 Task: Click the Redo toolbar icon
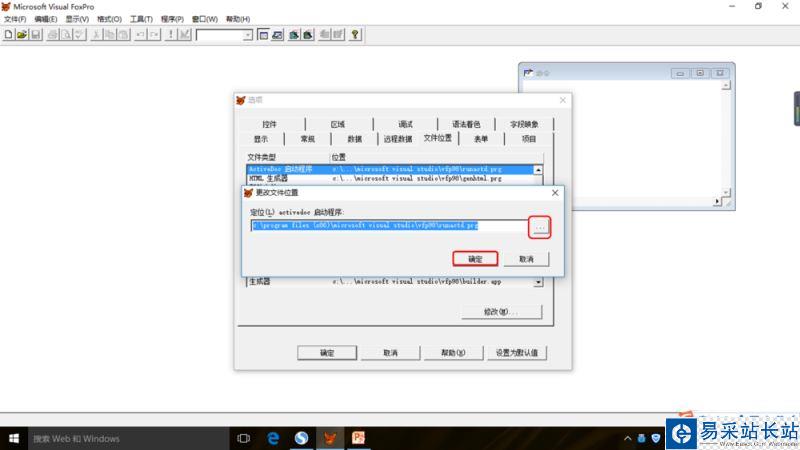154,35
